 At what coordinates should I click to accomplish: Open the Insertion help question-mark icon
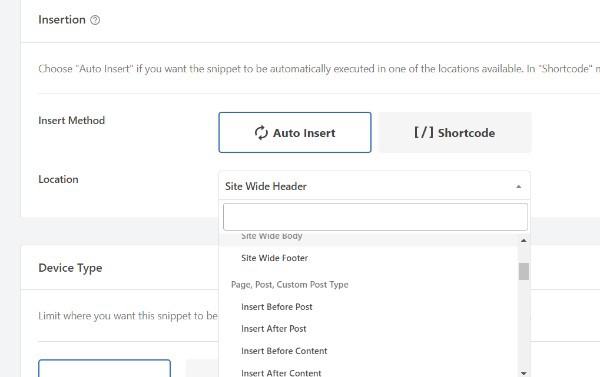[95, 20]
